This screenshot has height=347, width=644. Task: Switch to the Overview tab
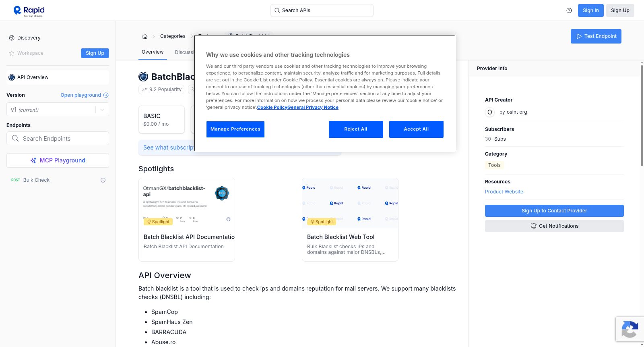tap(153, 52)
